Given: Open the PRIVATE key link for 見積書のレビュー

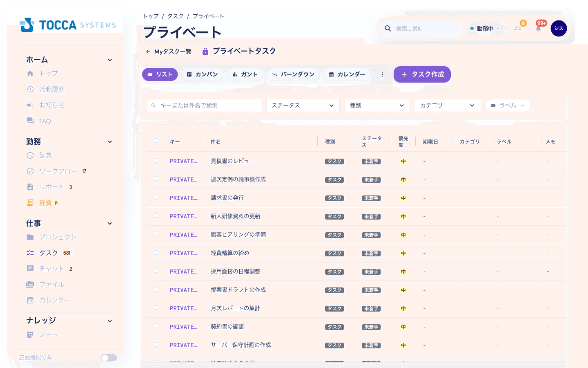Looking at the screenshot, I should (184, 161).
